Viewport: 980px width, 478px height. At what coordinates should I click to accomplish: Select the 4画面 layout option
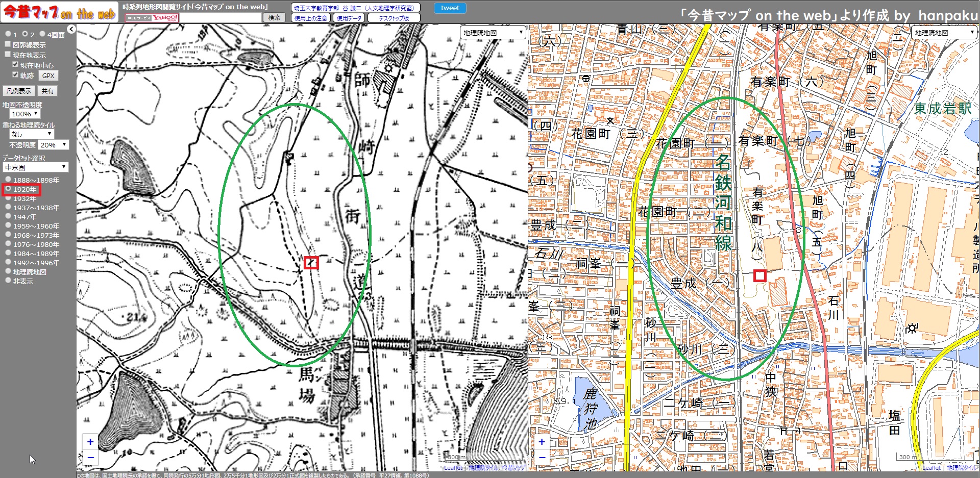tap(43, 34)
